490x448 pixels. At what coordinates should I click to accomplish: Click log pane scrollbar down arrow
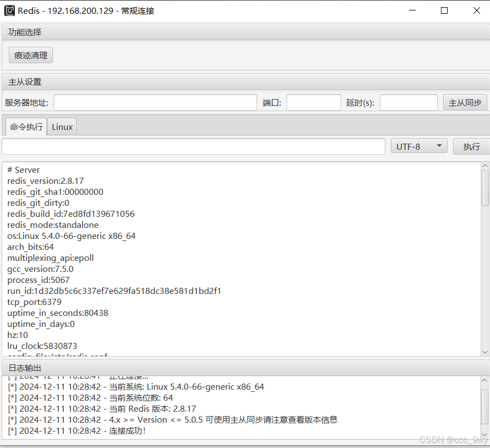click(x=484, y=435)
